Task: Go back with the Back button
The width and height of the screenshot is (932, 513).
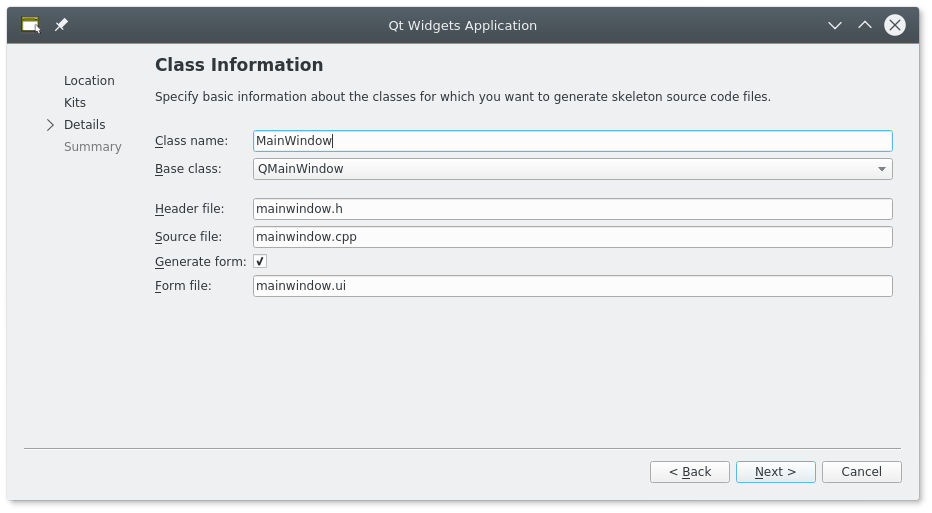Action: click(690, 472)
